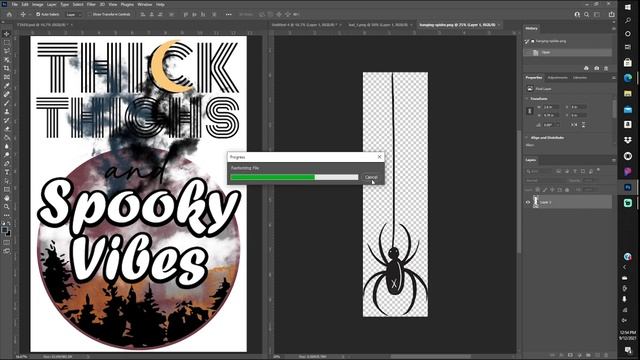The width and height of the screenshot is (640, 360).
Task: Close the Progress dialog with X
Action: coord(380,157)
